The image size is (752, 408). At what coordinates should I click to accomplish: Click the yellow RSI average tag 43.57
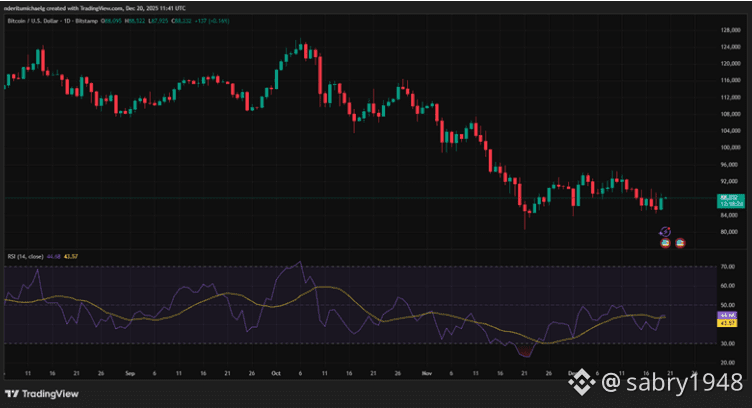[727, 323]
